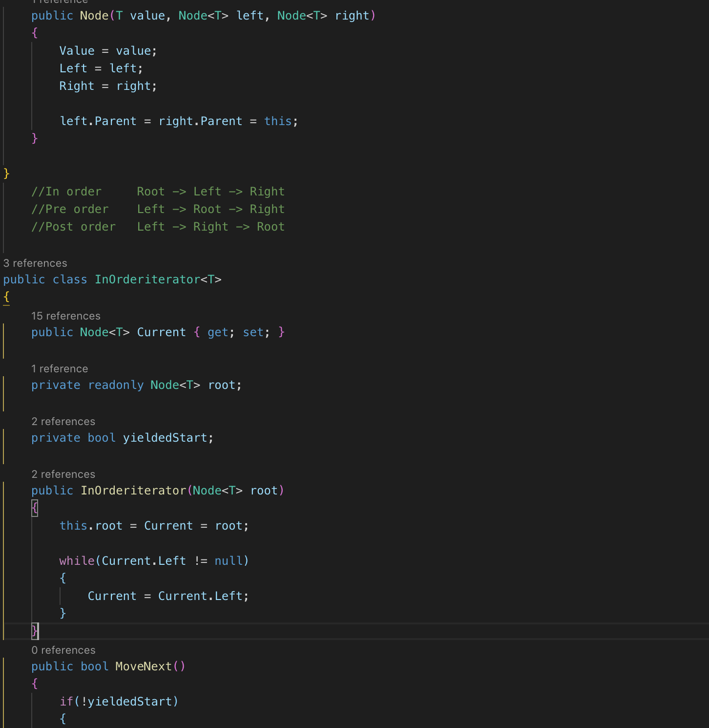This screenshot has width=709, height=728.
Task: Click the 'while' keyword in 'while(Current.Left != null)'
Action: 77,561
